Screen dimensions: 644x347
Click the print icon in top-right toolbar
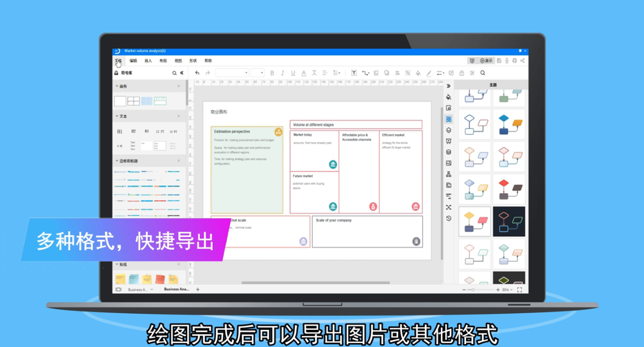coord(514,61)
